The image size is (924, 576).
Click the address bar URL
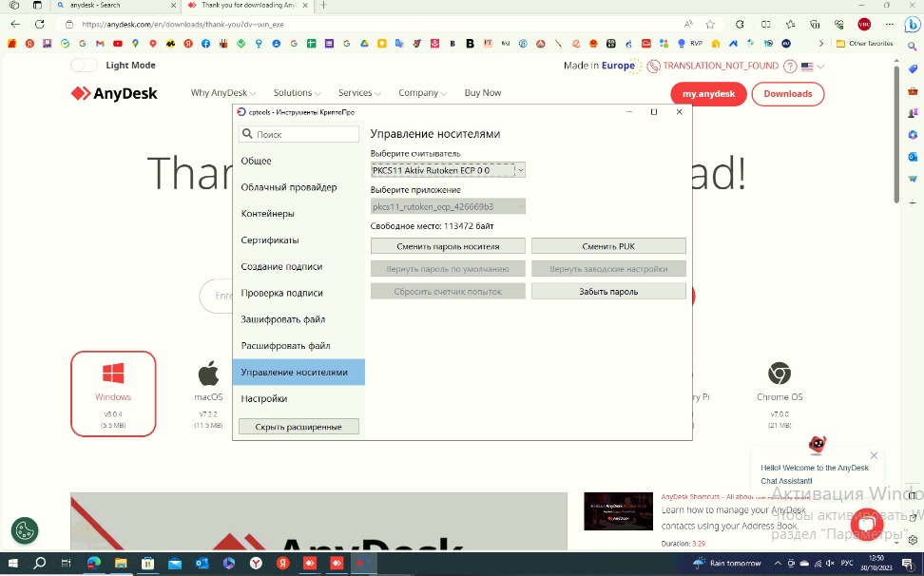(183, 25)
